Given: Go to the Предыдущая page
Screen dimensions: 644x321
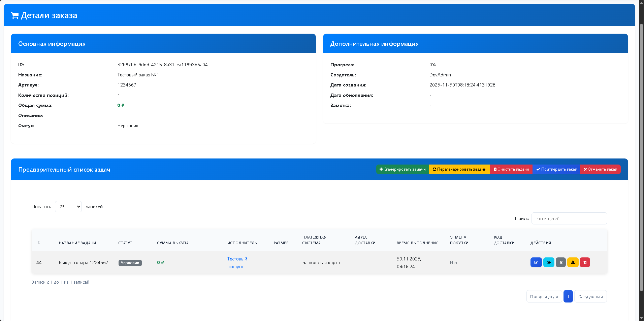Looking at the screenshot, I should 544,296.
